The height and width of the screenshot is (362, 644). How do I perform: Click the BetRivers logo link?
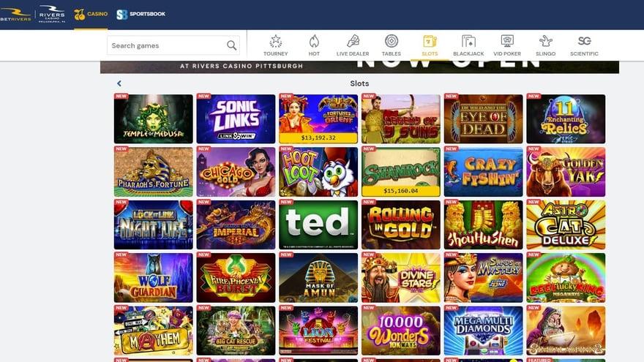(x=15, y=15)
